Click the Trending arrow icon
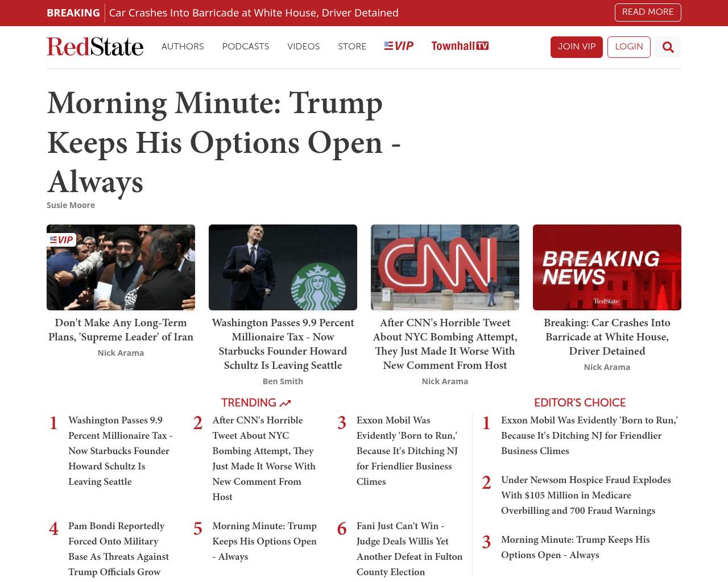 tap(286, 403)
